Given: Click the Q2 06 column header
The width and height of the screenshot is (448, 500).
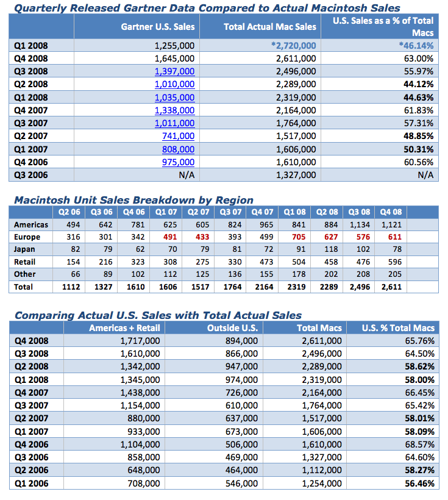Looking at the screenshot, I should [69, 212].
